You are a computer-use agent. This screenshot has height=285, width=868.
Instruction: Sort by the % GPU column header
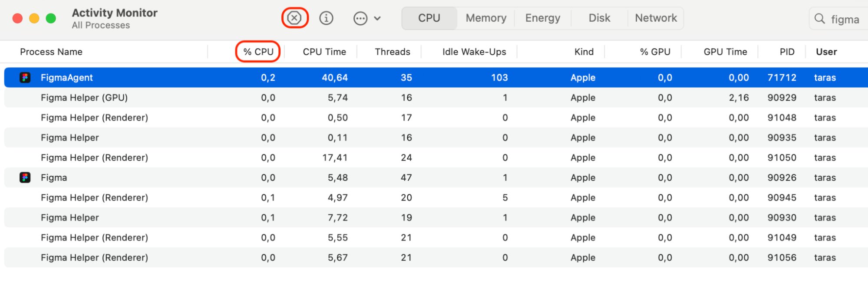click(x=655, y=52)
